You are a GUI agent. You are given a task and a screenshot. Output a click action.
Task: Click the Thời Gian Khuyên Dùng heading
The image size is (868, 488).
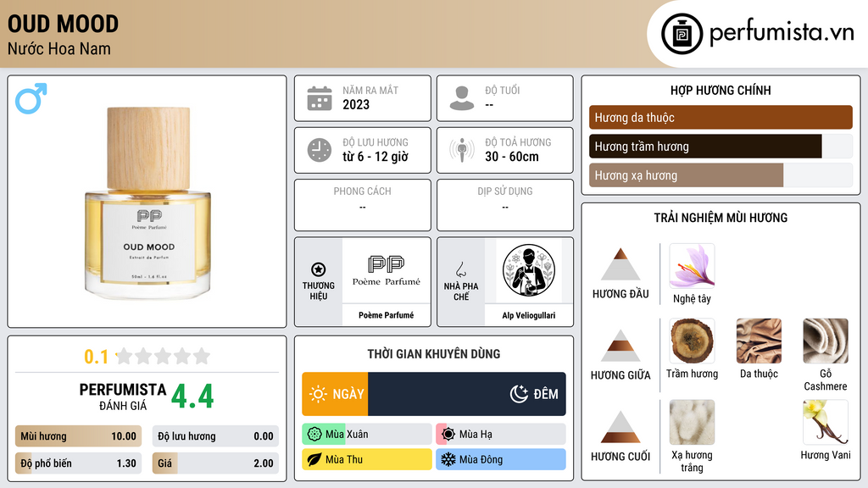click(x=434, y=354)
